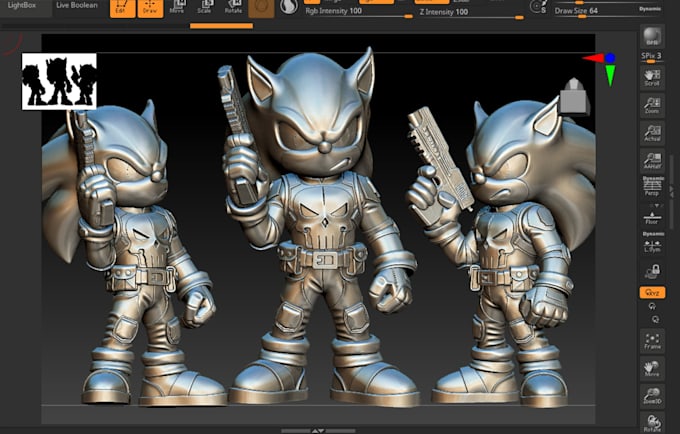Screen dimensions: 680x434
Task: Change the SPix 3 value slider
Action: pyautogui.click(x=651, y=57)
